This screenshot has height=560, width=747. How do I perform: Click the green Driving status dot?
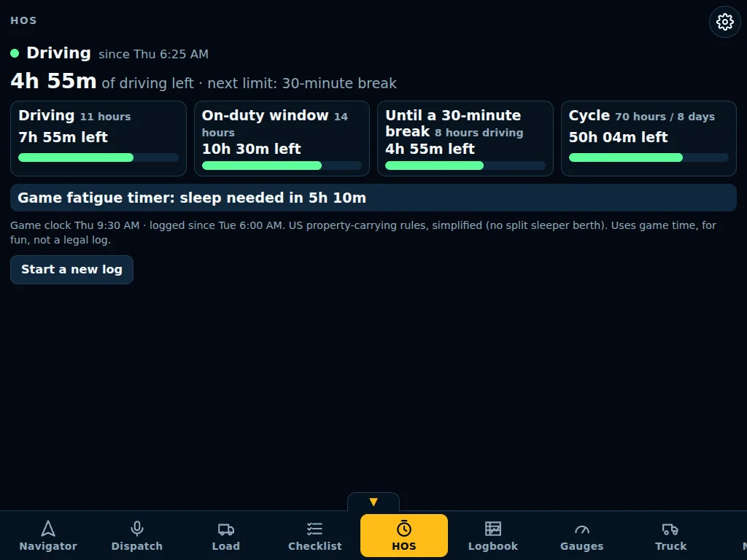click(x=15, y=53)
